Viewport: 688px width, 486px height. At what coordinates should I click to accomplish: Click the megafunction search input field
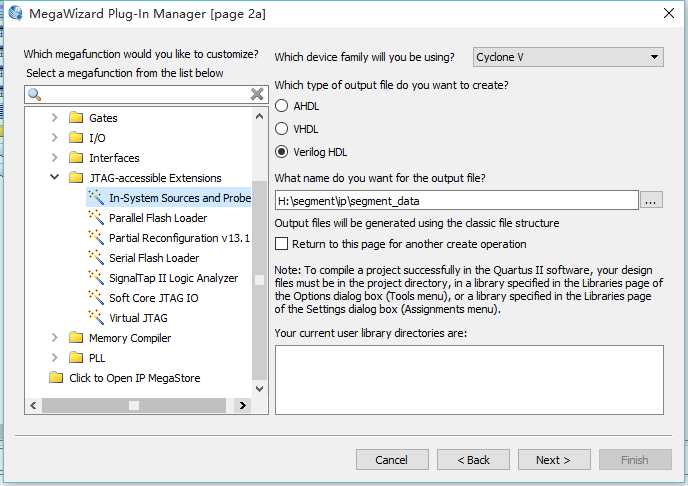coord(146,94)
